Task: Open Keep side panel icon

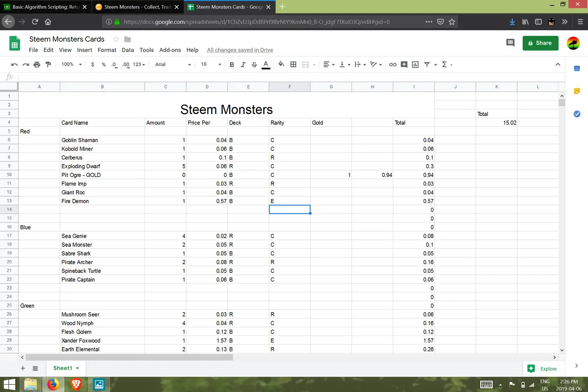Action: coord(577,91)
